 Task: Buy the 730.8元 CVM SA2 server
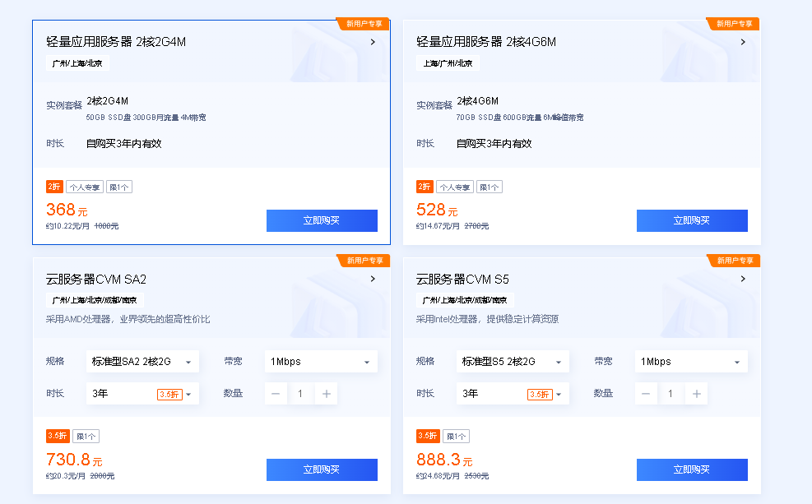[322, 469]
